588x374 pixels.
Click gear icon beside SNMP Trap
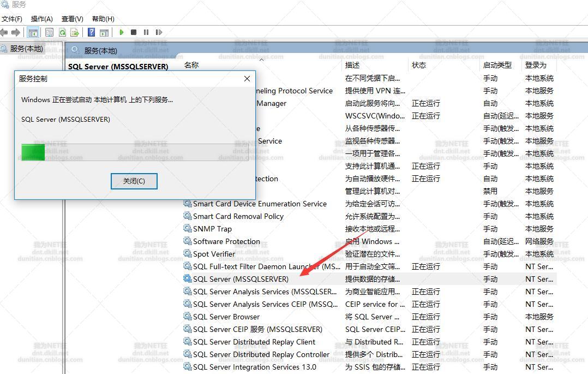pos(187,228)
